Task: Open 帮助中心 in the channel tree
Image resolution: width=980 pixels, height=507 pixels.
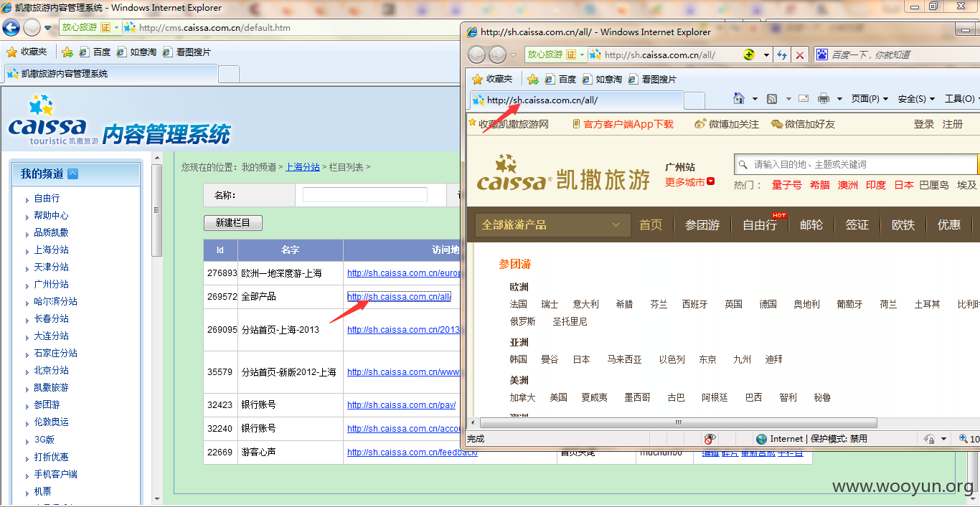Action: coord(51,215)
